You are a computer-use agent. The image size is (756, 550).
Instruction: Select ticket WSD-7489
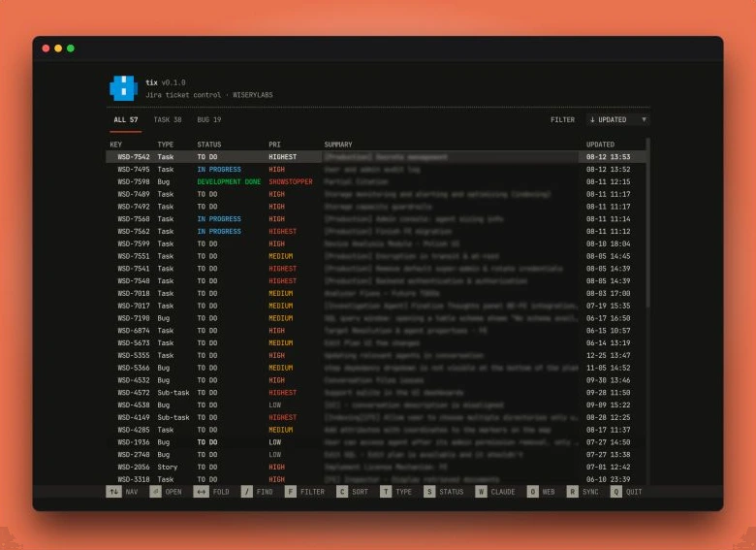[376, 194]
